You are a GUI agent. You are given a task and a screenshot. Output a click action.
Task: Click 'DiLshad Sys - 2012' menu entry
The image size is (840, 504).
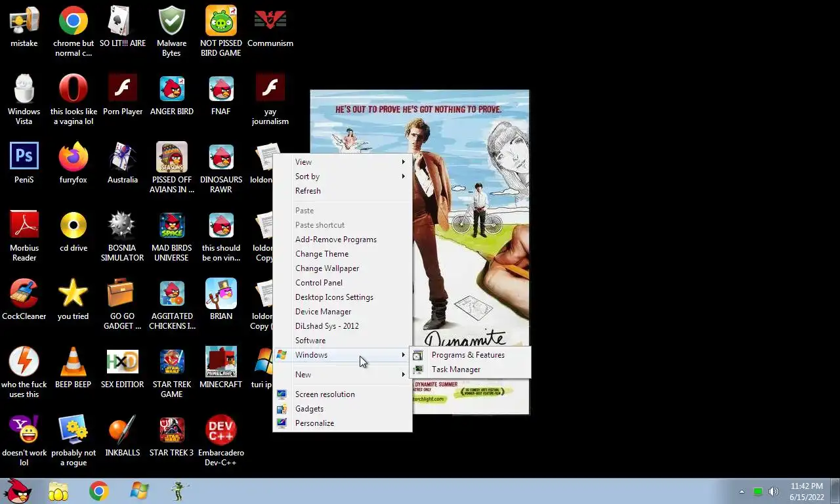pos(343,326)
